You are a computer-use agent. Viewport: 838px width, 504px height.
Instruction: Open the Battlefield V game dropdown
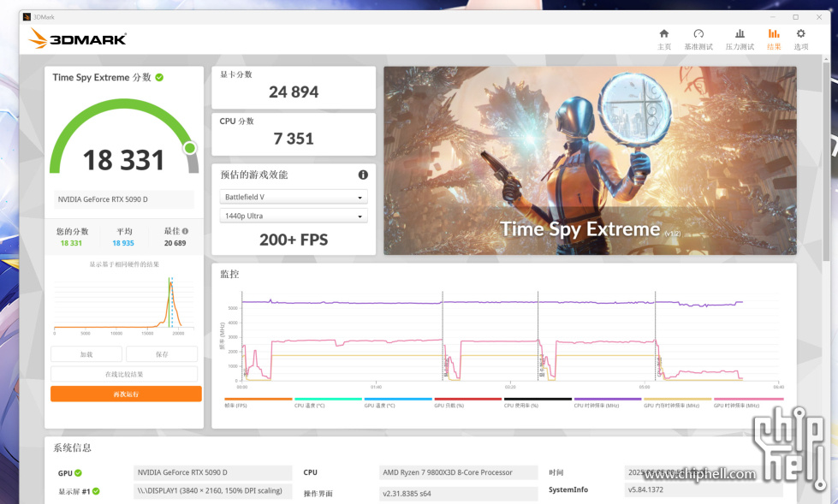pos(294,197)
